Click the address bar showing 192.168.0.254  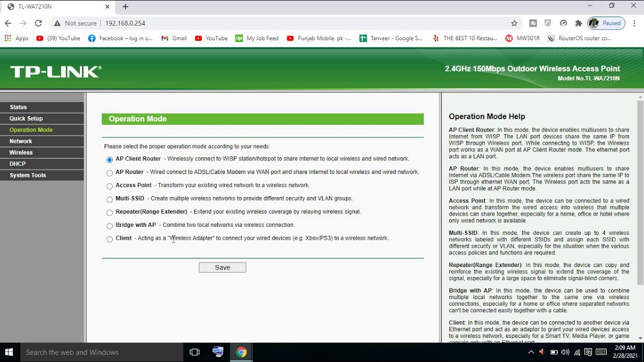coord(125,23)
